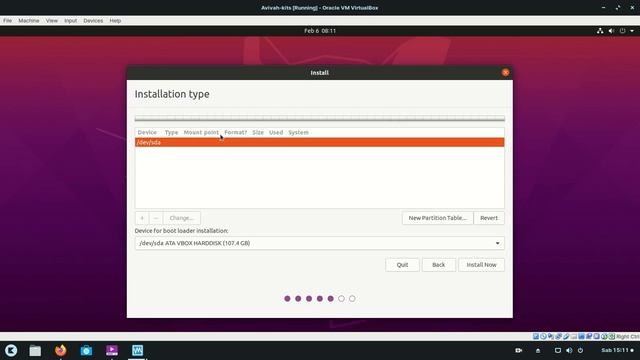Click the host network tray icon
Screen dimensions: 640x360
tap(558, 350)
